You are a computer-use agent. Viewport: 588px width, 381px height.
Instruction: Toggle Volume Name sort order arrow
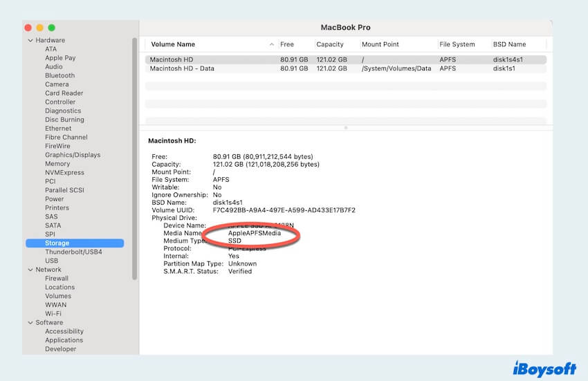coord(271,44)
